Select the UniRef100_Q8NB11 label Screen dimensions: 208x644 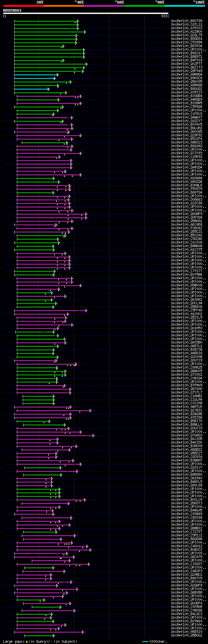pos(187,528)
